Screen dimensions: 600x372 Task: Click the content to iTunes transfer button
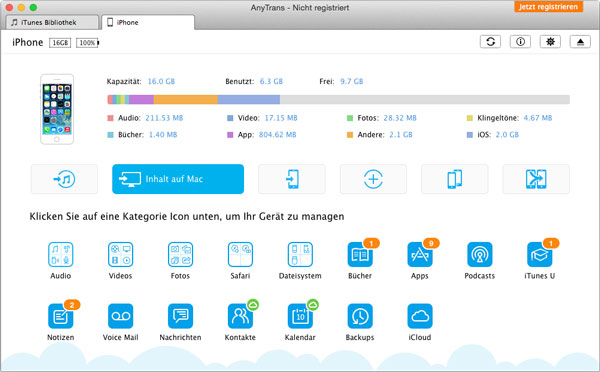click(64, 179)
